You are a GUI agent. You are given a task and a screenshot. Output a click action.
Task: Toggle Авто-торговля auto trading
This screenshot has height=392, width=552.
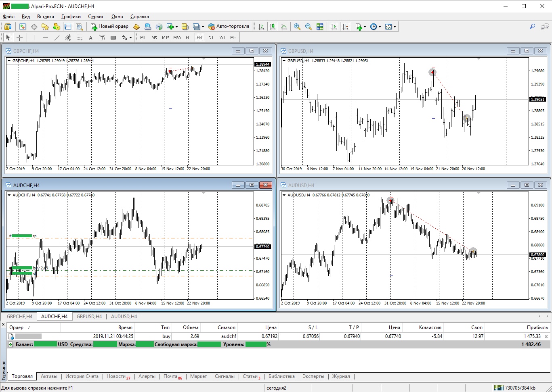tap(229, 27)
